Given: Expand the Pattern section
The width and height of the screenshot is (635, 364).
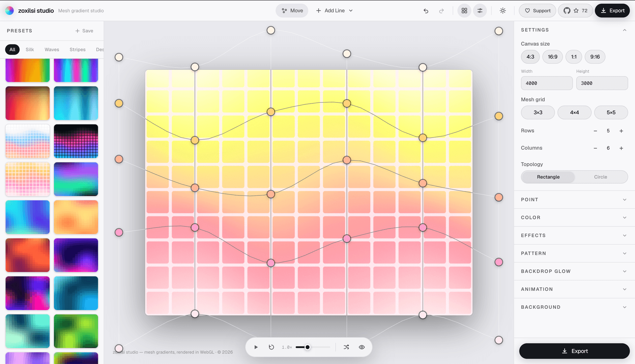Looking at the screenshot, I should click(574, 253).
